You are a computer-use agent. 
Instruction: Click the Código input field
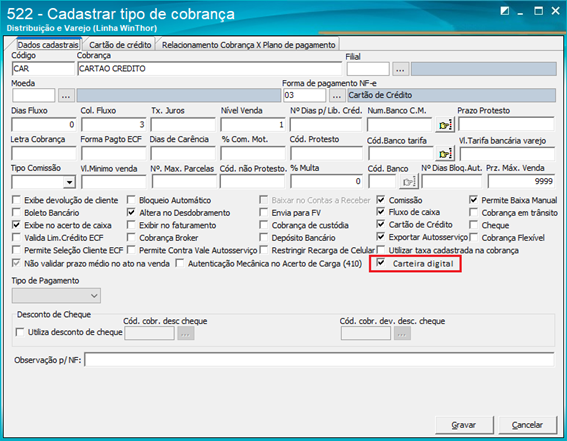[43, 69]
